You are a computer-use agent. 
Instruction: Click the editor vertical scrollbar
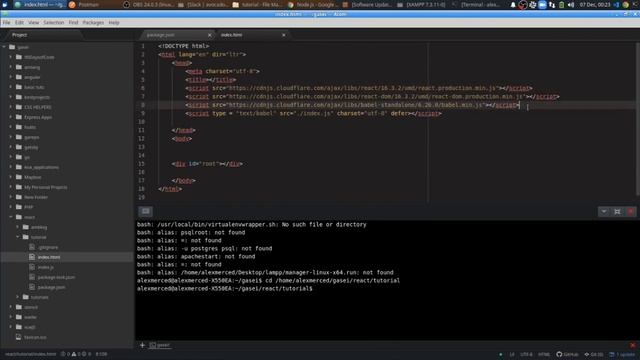point(638,118)
